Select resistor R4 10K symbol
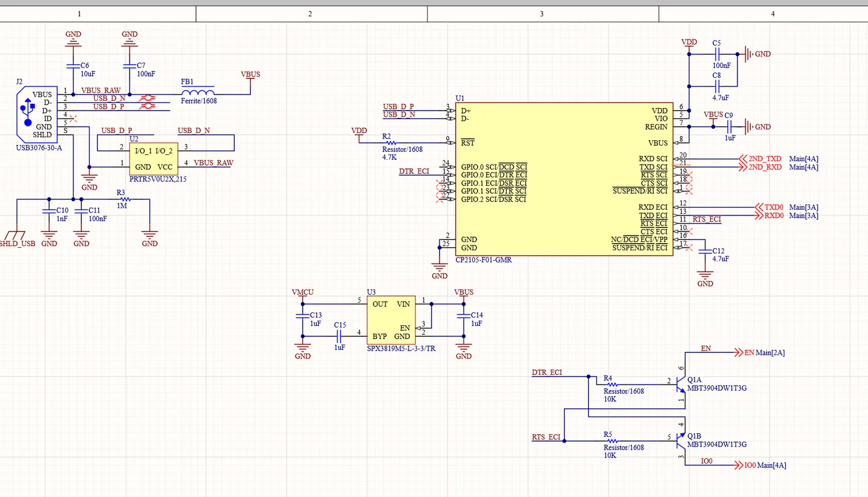 (611, 385)
